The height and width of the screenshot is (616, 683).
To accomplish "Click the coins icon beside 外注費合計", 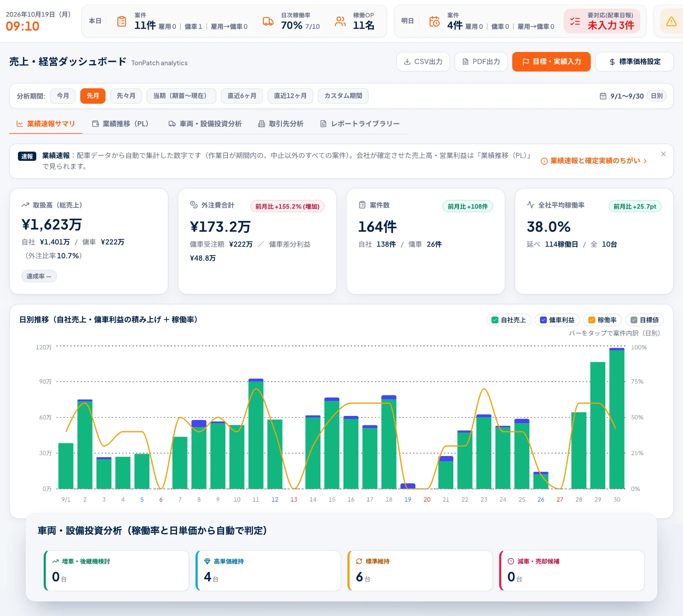I will (x=194, y=205).
